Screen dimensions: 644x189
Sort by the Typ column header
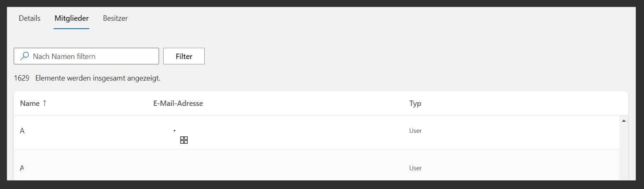415,103
